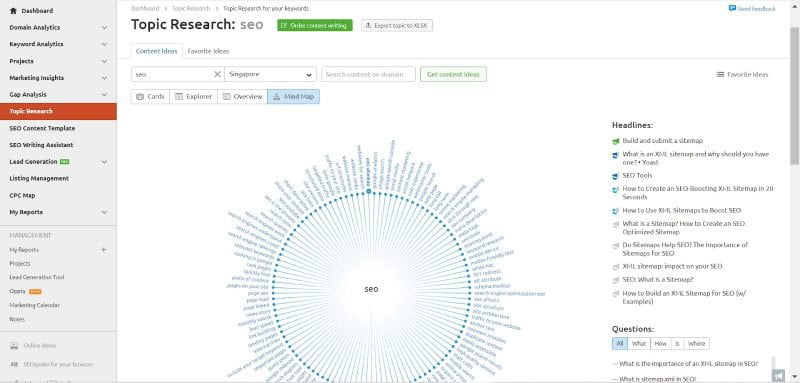
Task: Open the Singapore country dropdown
Action: [x=270, y=74]
